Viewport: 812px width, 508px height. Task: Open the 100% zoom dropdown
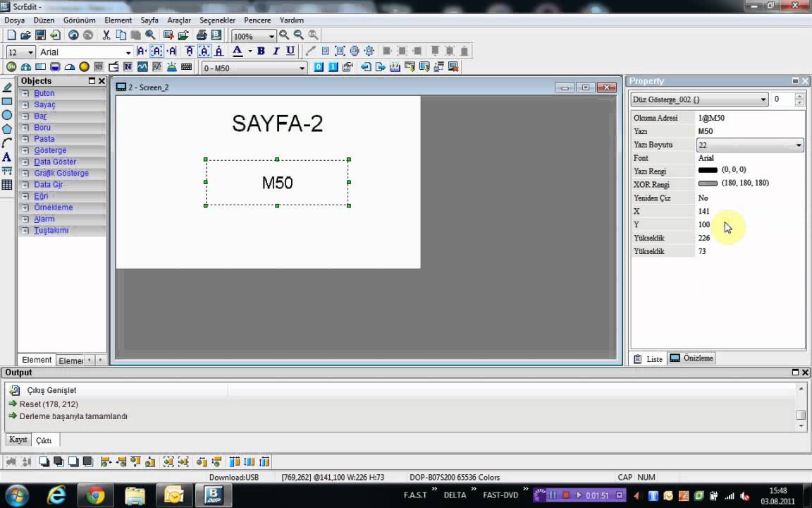pyautogui.click(x=271, y=36)
